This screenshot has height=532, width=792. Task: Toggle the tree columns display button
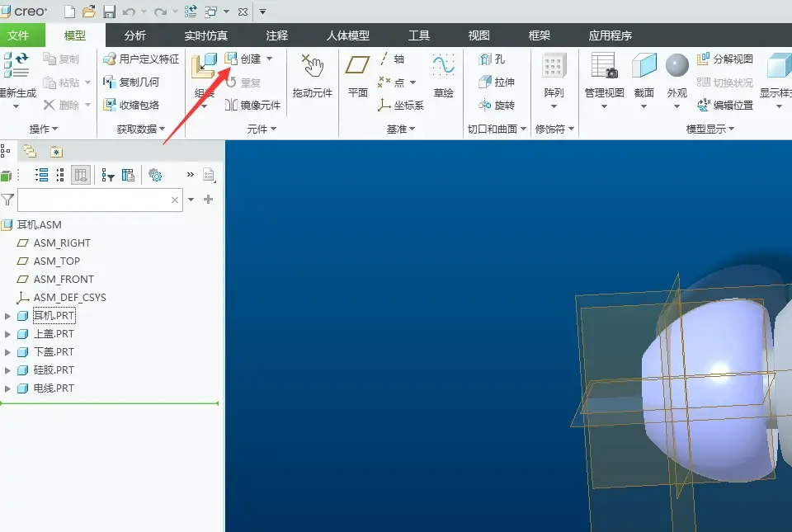(x=81, y=175)
